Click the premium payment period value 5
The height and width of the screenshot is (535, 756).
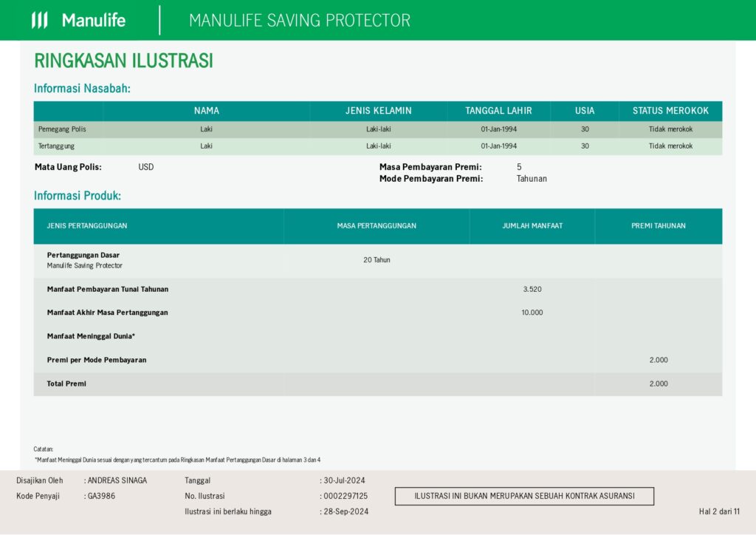tap(519, 167)
